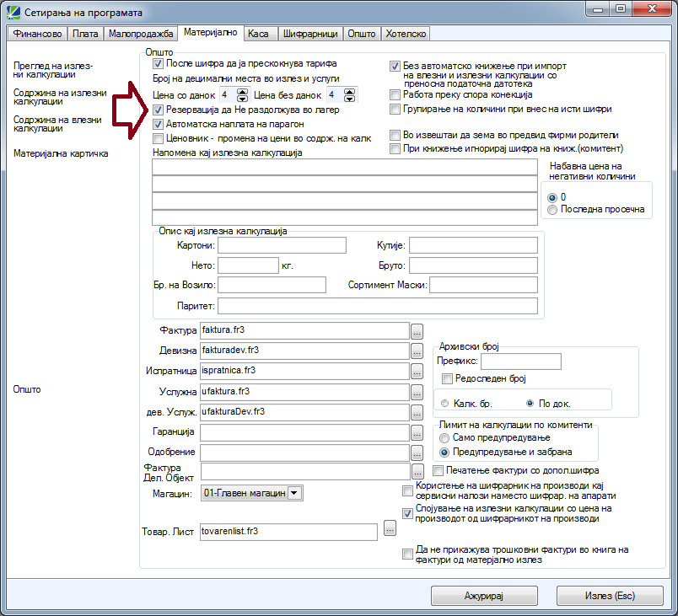Toggle 'Автоматска наплата на парагон' checkbox
This screenshot has height=616, width=678.
(159, 125)
